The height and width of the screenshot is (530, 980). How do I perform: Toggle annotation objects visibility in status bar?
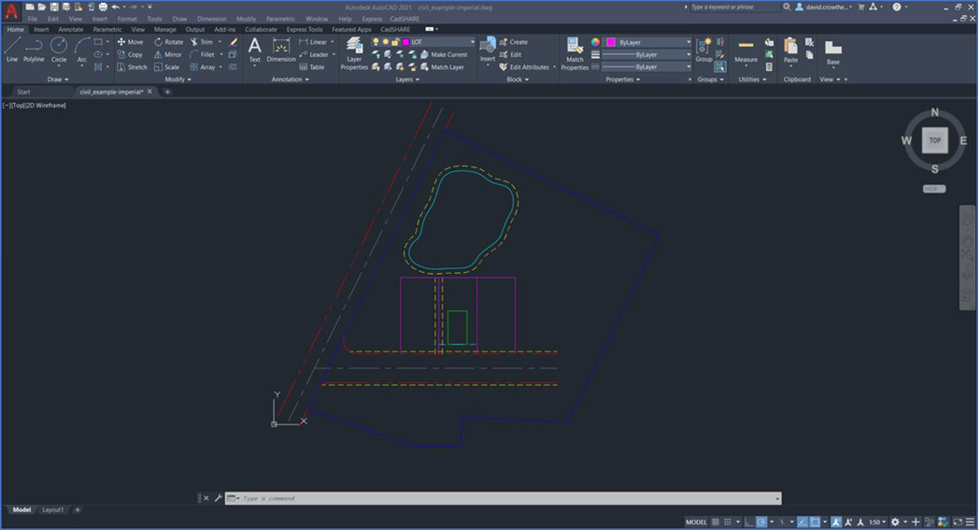point(835,522)
